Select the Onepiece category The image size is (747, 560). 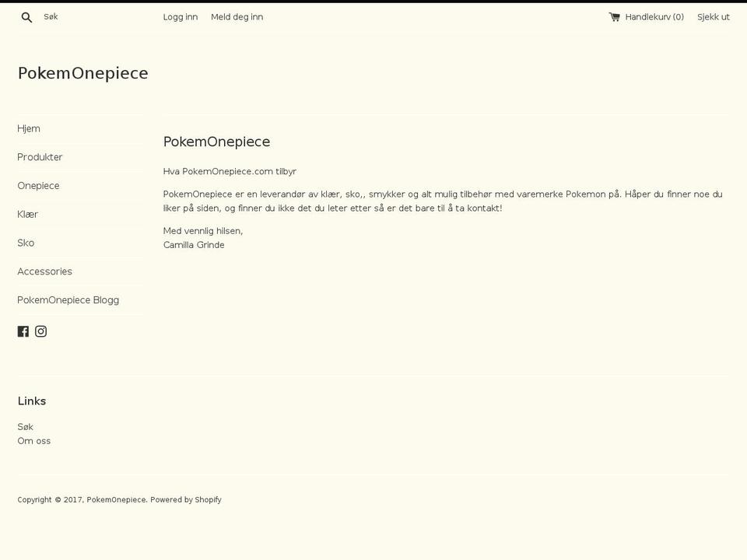(x=38, y=185)
